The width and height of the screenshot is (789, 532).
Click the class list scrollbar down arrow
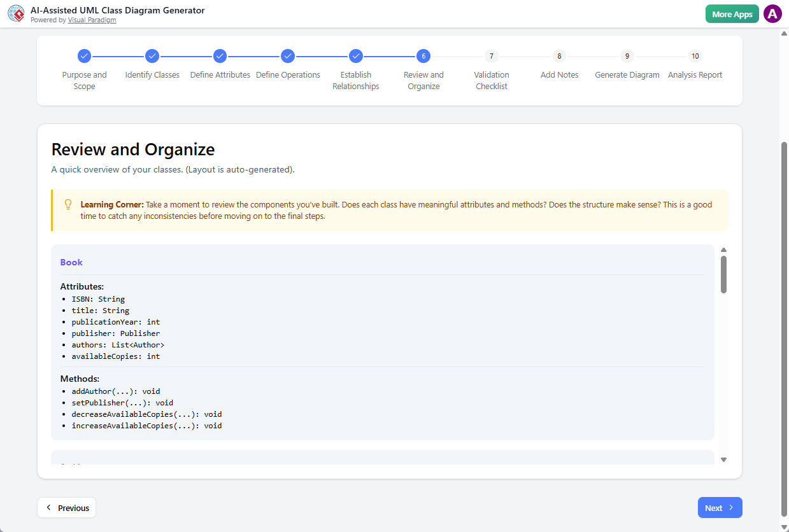click(723, 459)
